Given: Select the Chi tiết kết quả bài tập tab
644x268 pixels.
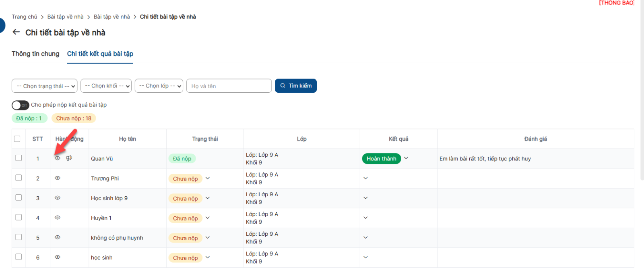Looking at the screenshot, I should pos(100,54).
